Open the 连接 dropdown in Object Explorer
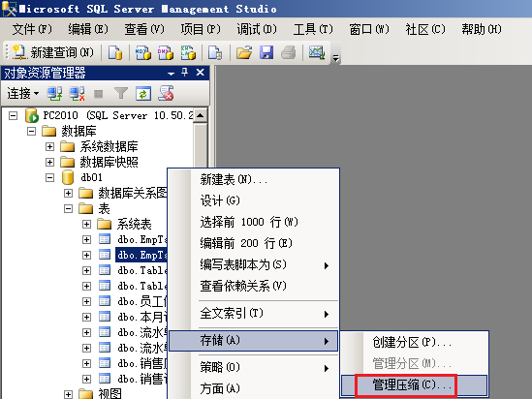The height and width of the screenshot is (399, 532). tap(23, 93)
